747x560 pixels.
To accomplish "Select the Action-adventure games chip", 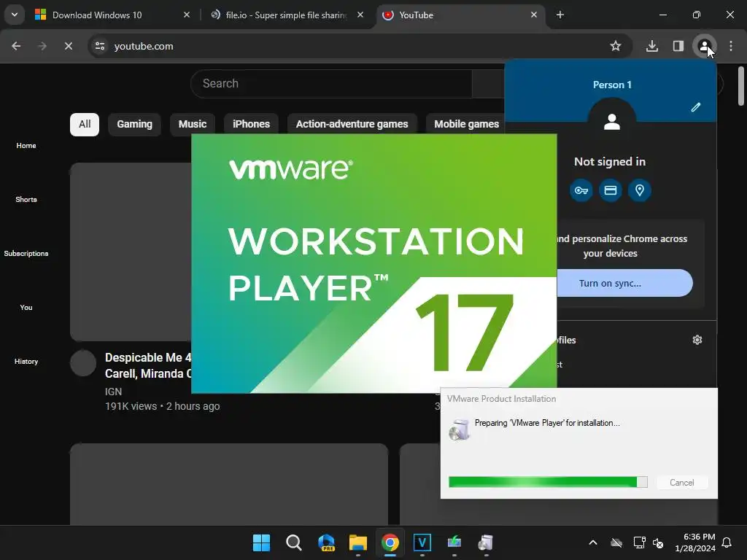I will (352, 124).
